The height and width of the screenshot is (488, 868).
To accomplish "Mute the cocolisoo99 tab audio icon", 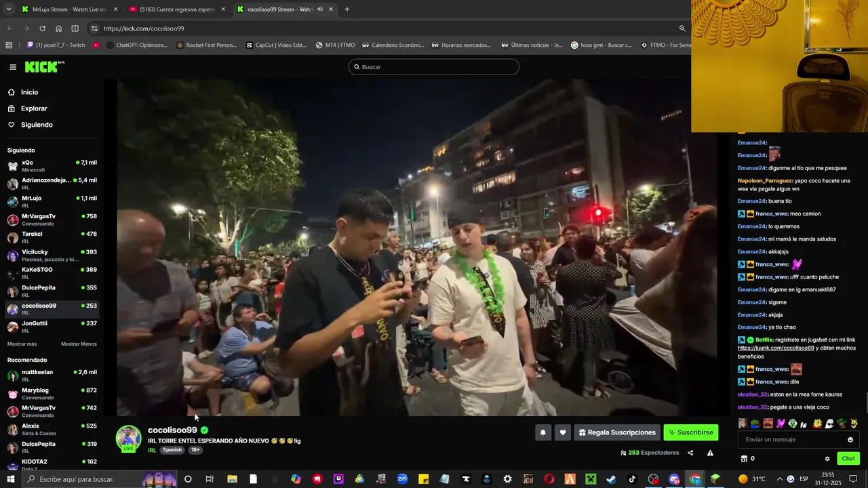I will tap(319, 9).
